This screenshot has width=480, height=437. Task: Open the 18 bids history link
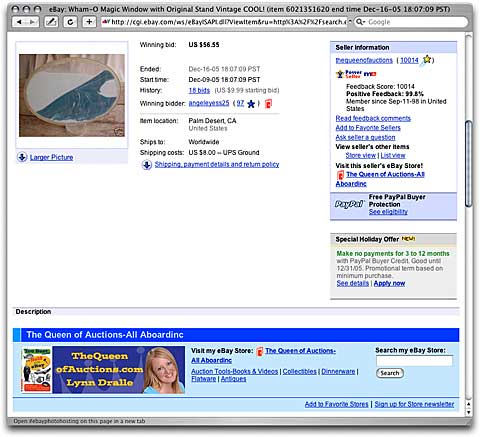pyautogui.click(x=199, y=90)
